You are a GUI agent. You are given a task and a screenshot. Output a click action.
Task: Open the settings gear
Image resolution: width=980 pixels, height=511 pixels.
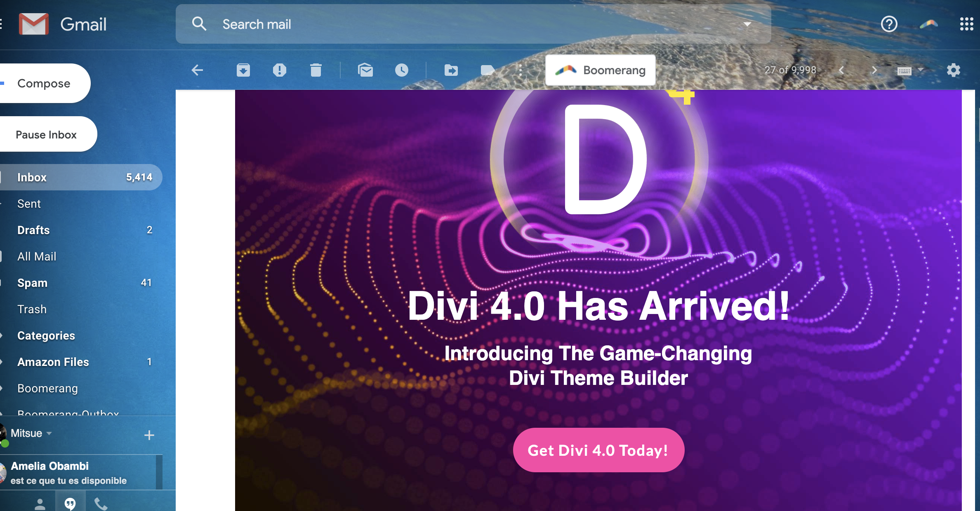click(953, 70)
